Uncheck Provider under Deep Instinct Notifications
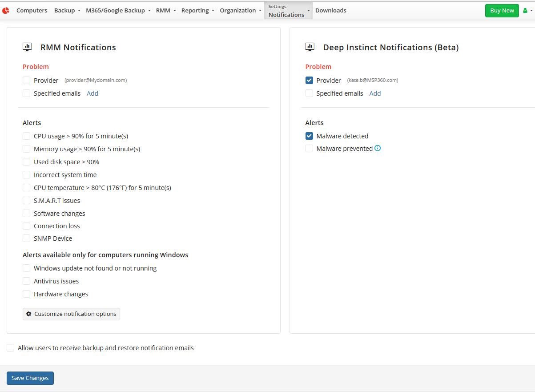Viewport: 535px width, 392px height. pos(309,81)
